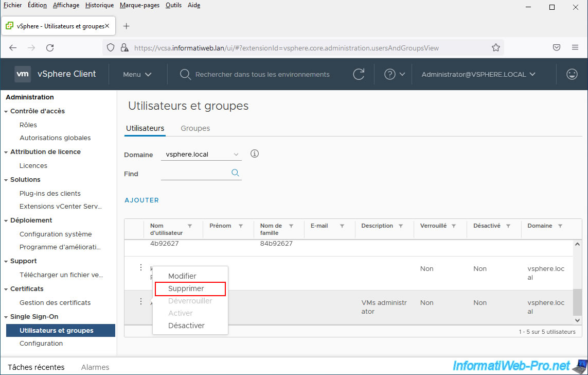This screenshot has width=588, height=375.
Task: Choose Désactiver in the context menu
Action: [x=186, y=326]
